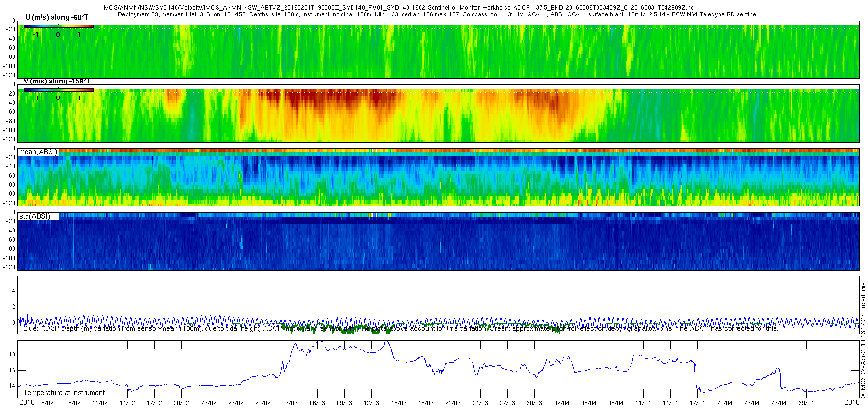Viewport: 868px width, 410px height.
Task: Click the '-40' depth tick of std(ABSI) panel
Action: [x=10, y=231]
